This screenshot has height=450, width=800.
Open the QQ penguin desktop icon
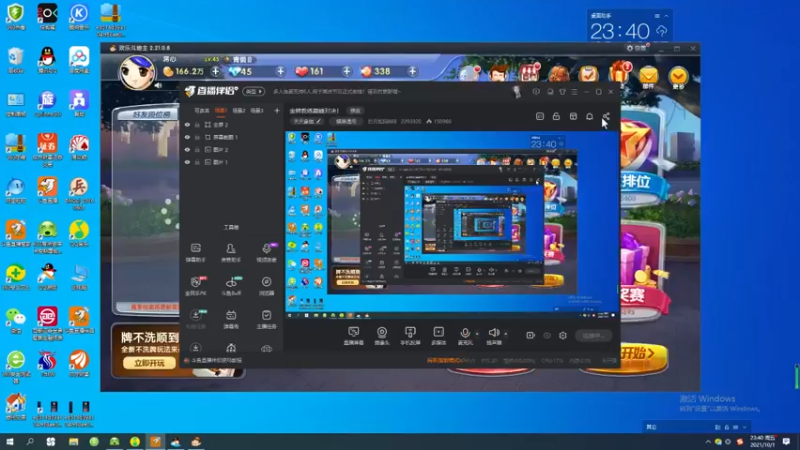pos(47,60)
